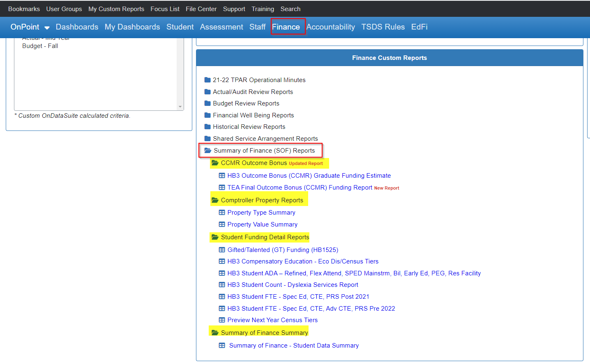The image size is (590, 364).
Task: Click the grid icon beside Preview Next Year Census Tiers
Action: (222, 320)
